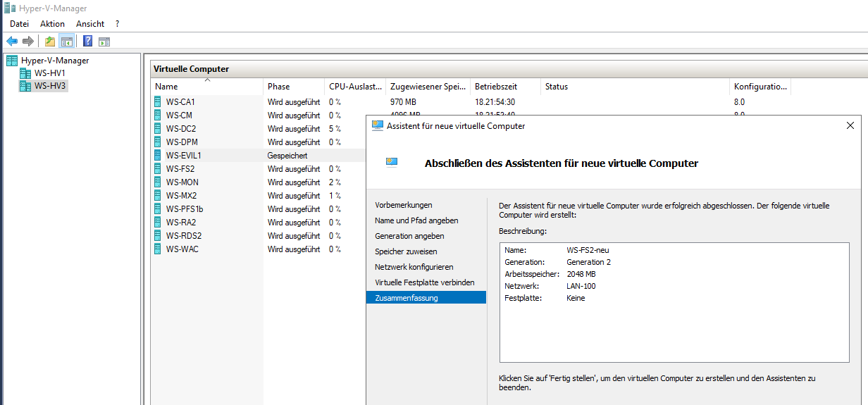Select the WS-FS2 virtual machine name
Viewport: 868px width, 405px height.
(x=180, y=168)
